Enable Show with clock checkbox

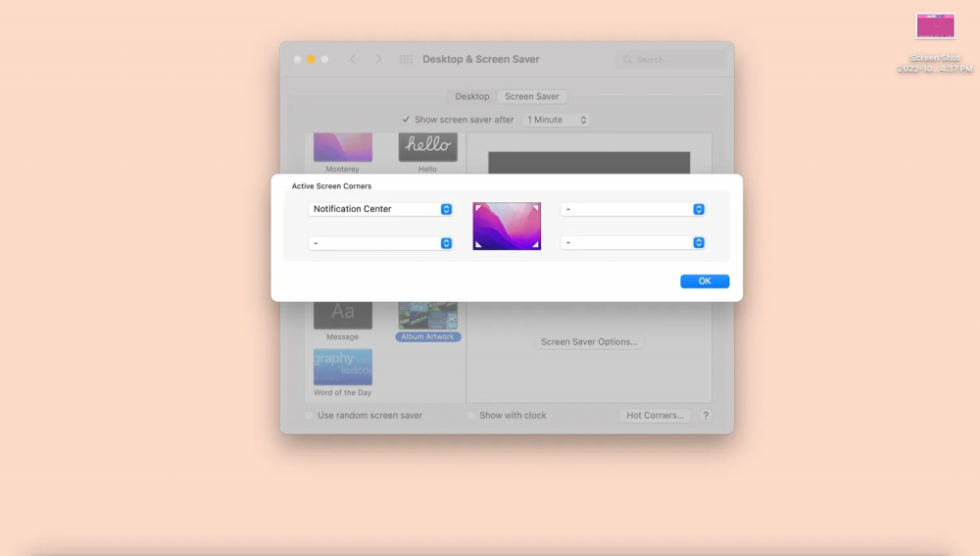click(x=471, y=416)
